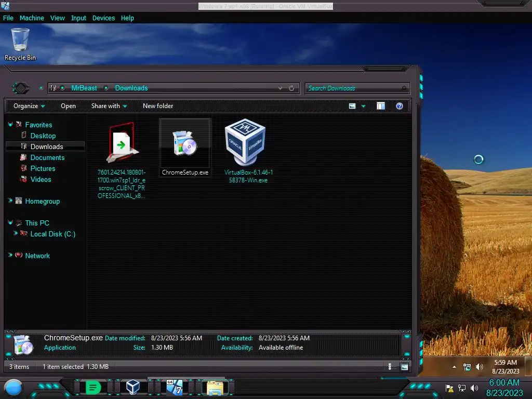The height and width of the screenshot is (399, 532).
Task: Expand the Local Disk (C:) node
Action: pos(15,233)
